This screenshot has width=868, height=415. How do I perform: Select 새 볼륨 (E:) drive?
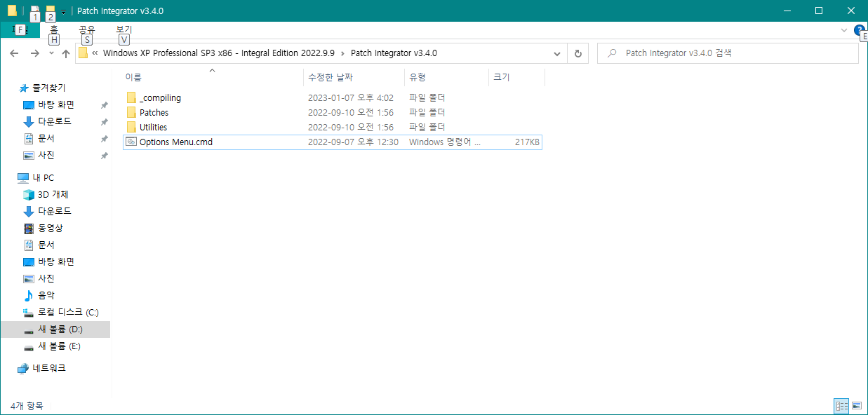[x=60, y=346]
